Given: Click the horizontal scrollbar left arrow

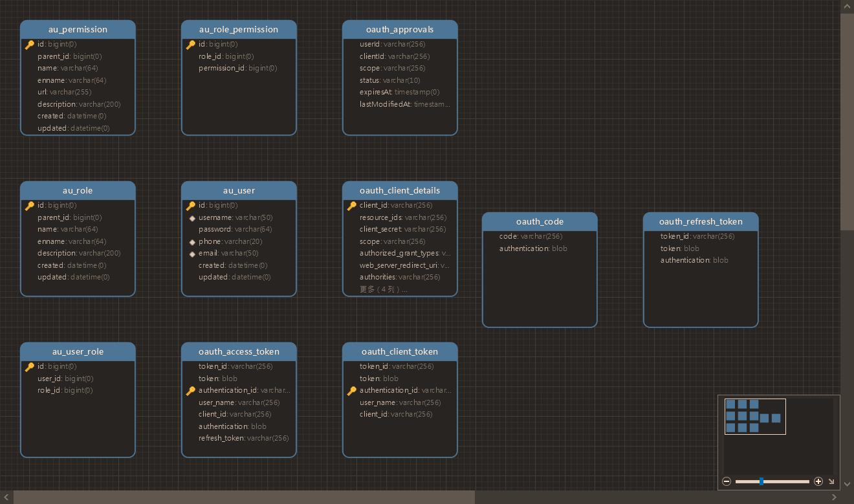Looking at the screenshot, I should click(x=6, y=497).
